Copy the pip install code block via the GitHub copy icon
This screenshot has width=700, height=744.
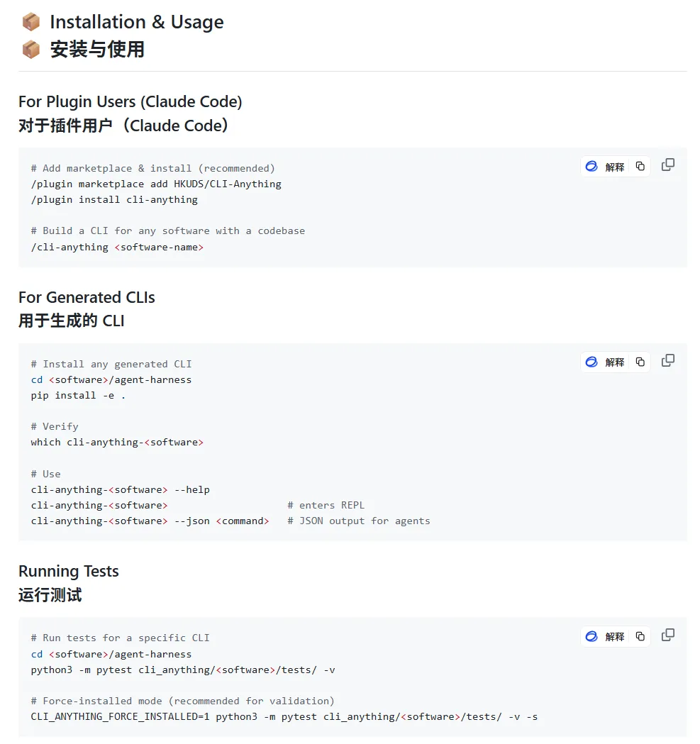click(x=667, y=361)
